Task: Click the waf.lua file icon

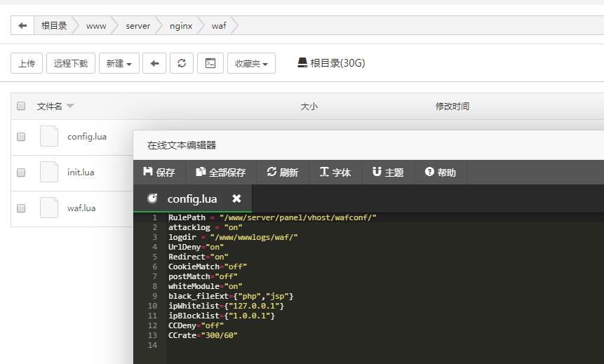Action: click(x=49, y=208)
